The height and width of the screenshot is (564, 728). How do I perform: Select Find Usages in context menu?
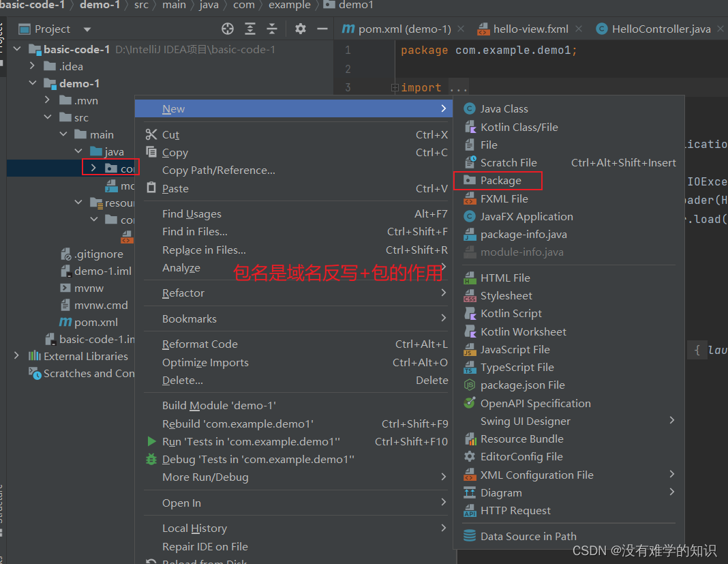click(x=293, y=213)
